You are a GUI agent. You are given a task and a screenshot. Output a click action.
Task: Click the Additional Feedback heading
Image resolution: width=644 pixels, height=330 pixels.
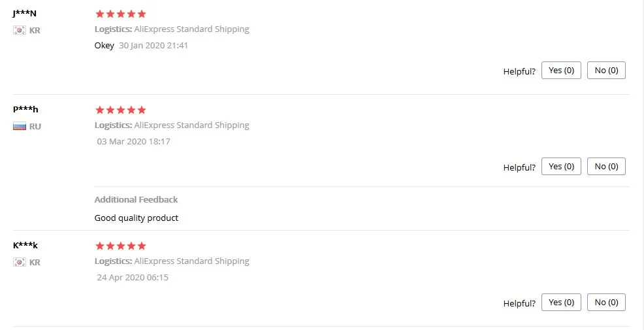tap(136, 199)
